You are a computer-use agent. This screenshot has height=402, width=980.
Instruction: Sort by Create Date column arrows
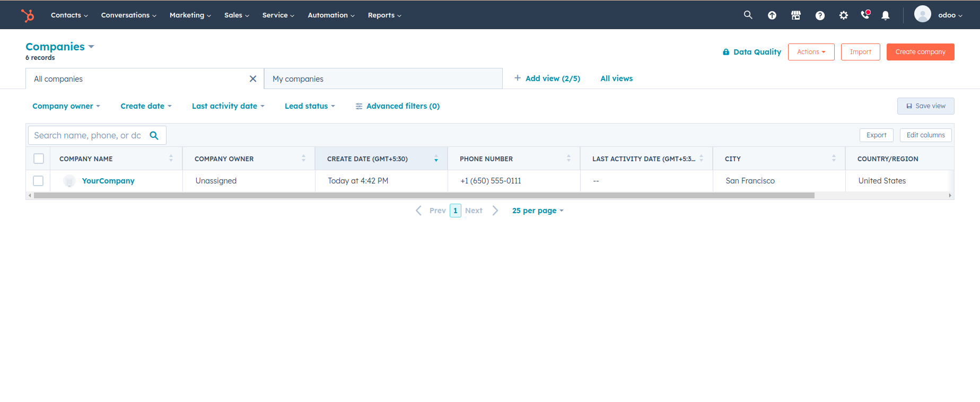point(436,159)
